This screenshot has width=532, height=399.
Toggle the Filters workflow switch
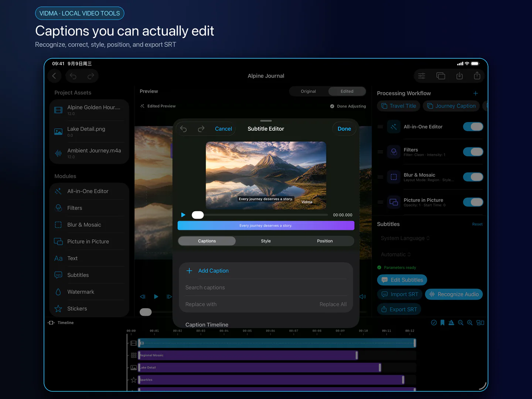(x=473, y=152)
